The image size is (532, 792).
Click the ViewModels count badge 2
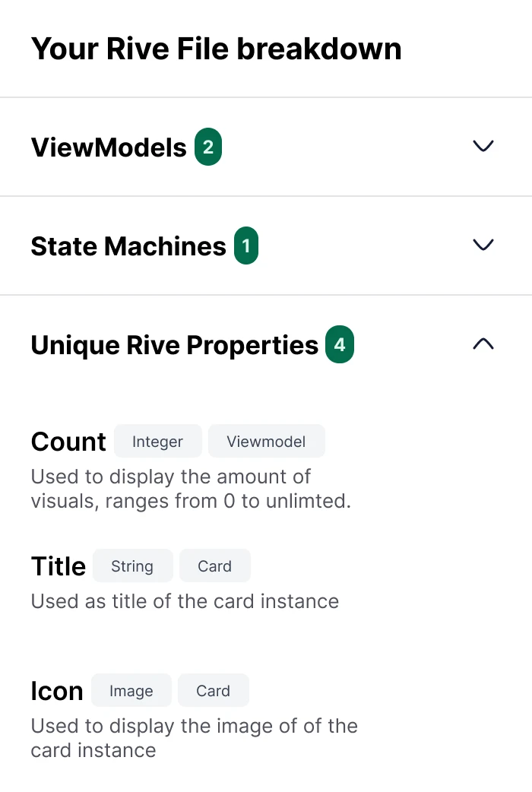(208, 147)
